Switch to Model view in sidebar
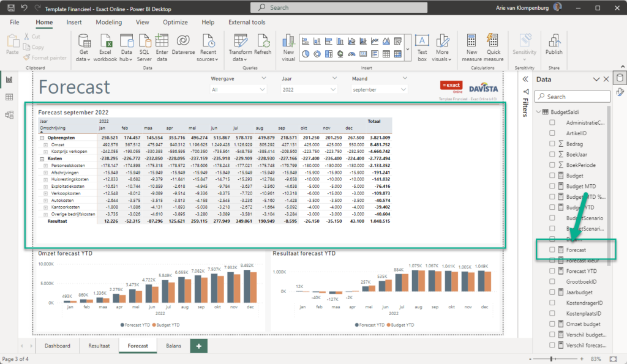The height and width of the screenshot is (364, 627). 9,115
